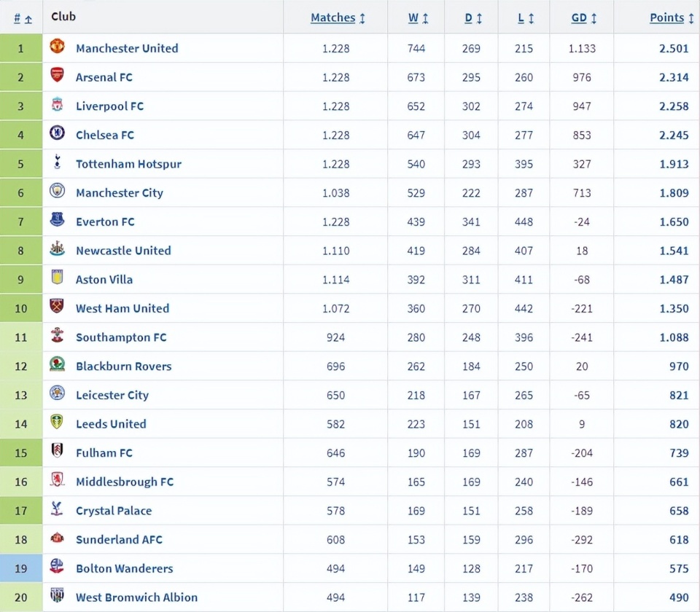The height and width of the screenshot is (612, 700).
Task: Click the Manchester City crest icon
Action: click(x=57, y=191)
